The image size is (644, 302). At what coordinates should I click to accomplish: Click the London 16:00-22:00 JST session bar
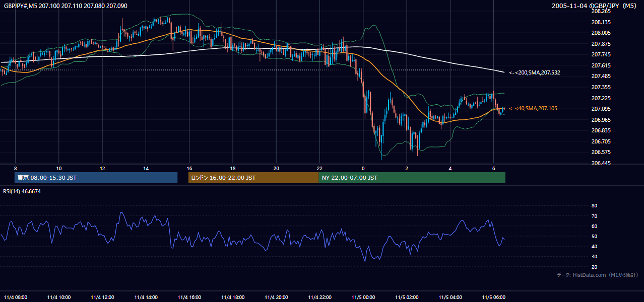(x=253, y=178)
